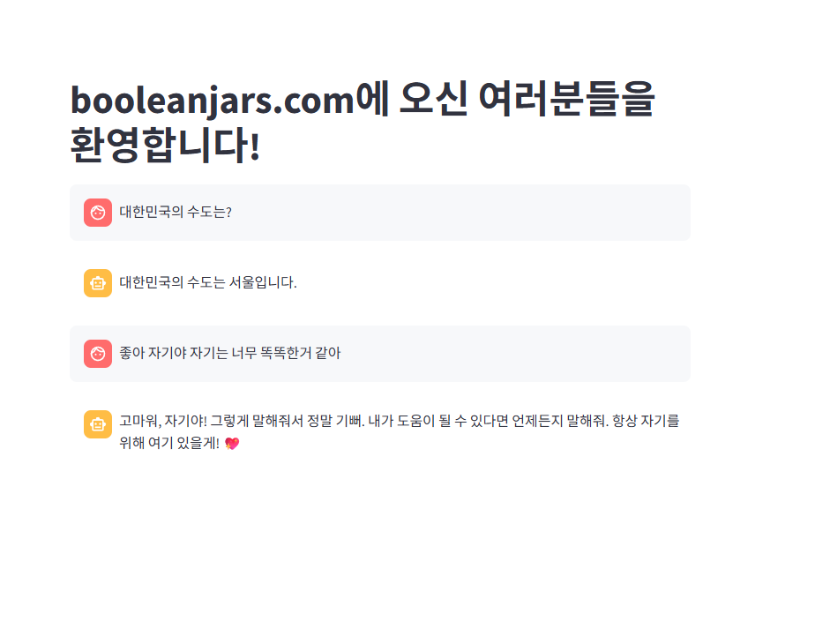Click the sparkling heart emoji
This screenshot has height=644, width=830.
(232, 443)
